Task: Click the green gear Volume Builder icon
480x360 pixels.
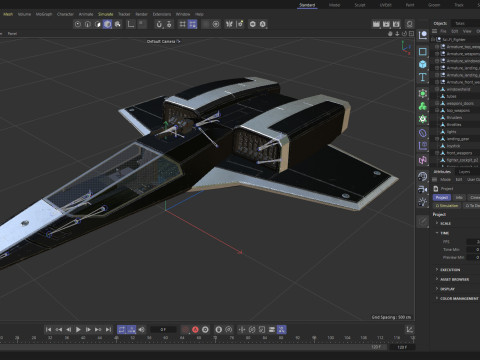Action: point(423,119)
